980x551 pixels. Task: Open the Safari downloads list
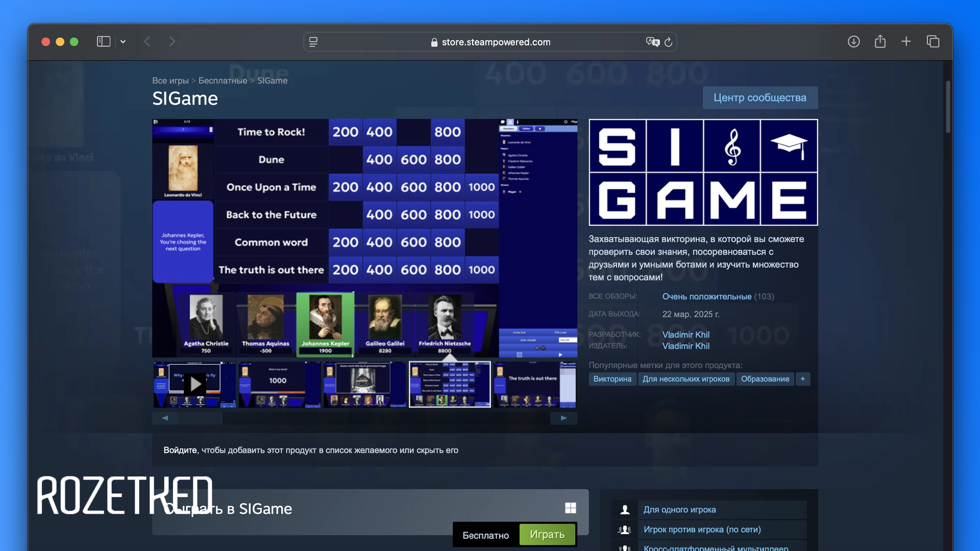click(x=853, y=42)
